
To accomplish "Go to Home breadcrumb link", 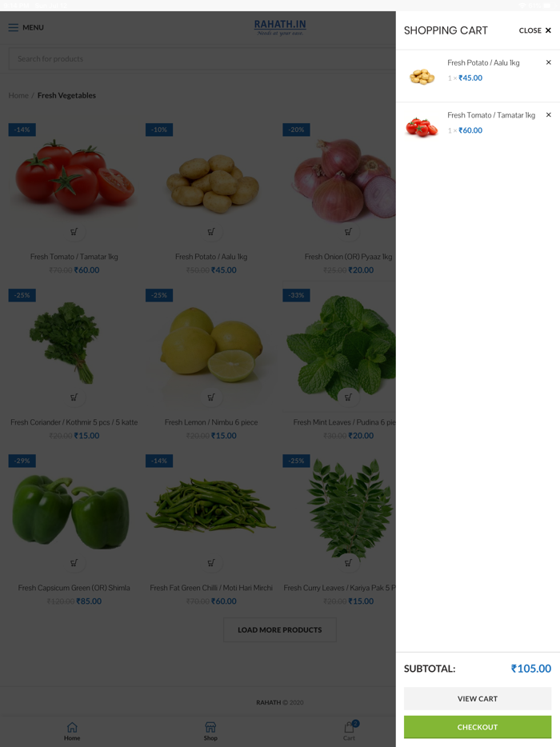I will point(18,95).
